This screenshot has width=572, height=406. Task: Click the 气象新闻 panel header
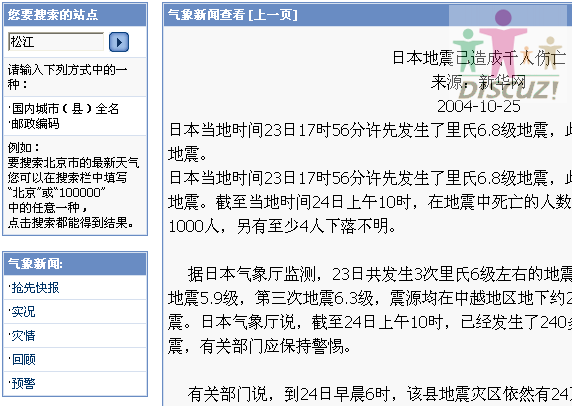75,263
